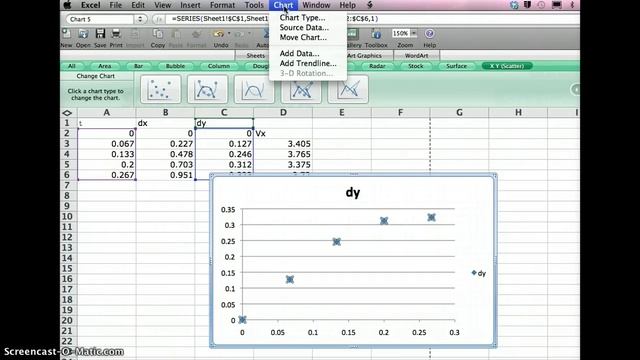The image size is (640, 360).
Task: Choose Source Data from Chart menu
Action: click(x=304, y=27)
